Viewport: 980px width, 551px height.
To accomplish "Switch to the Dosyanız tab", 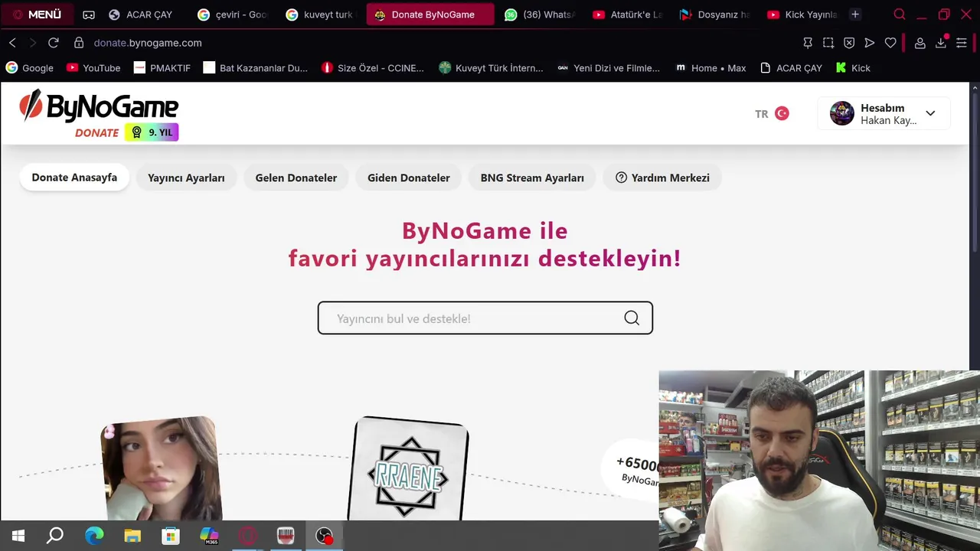I will (x=715, y=15).
